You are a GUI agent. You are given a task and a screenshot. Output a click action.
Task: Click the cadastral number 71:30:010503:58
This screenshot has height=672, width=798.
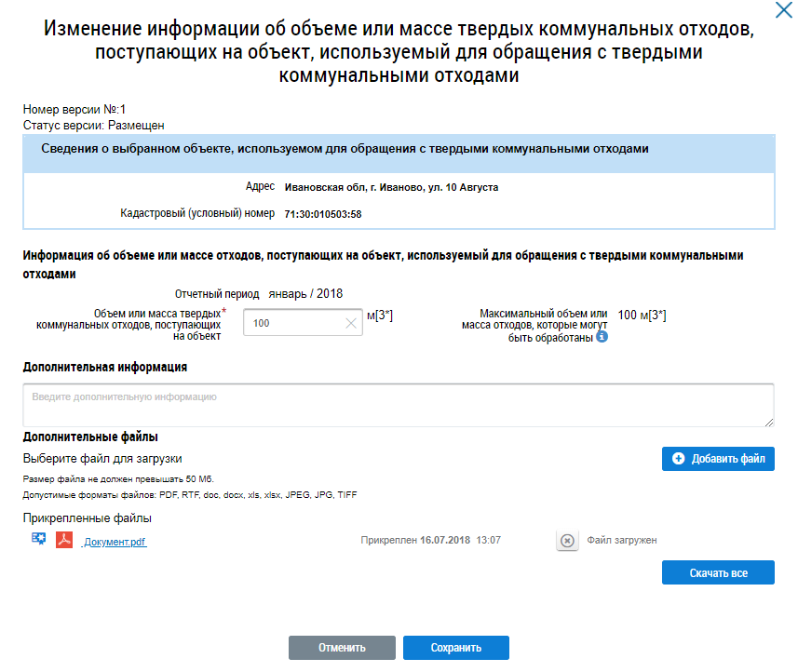(322, 214)
